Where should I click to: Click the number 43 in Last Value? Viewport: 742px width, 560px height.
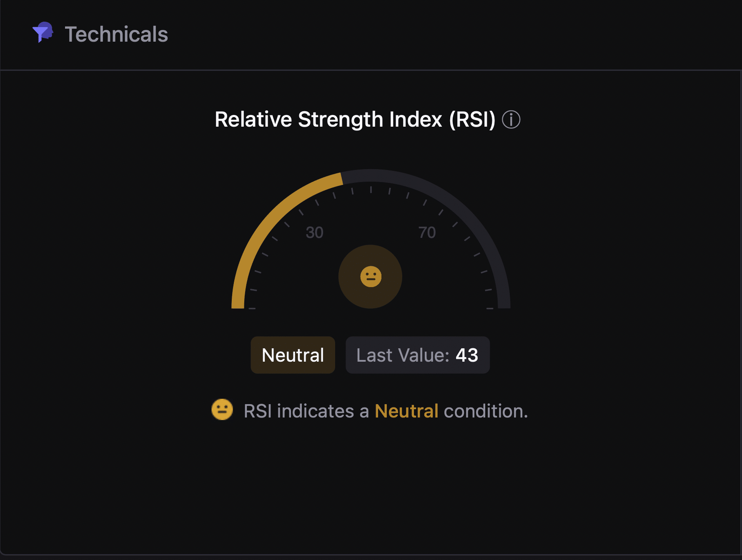[466, 355]
